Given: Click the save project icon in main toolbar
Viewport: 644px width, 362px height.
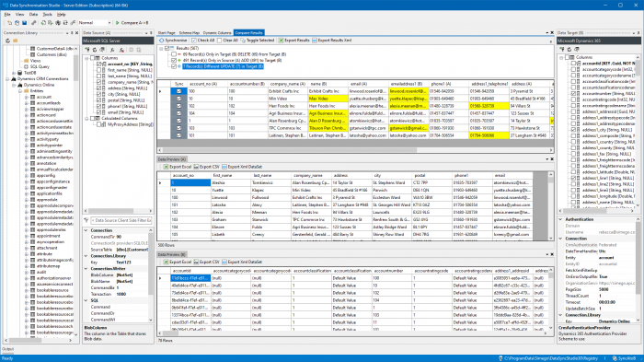Looking at the screenshot, I should pyautogui.click(x=24, y=23).
